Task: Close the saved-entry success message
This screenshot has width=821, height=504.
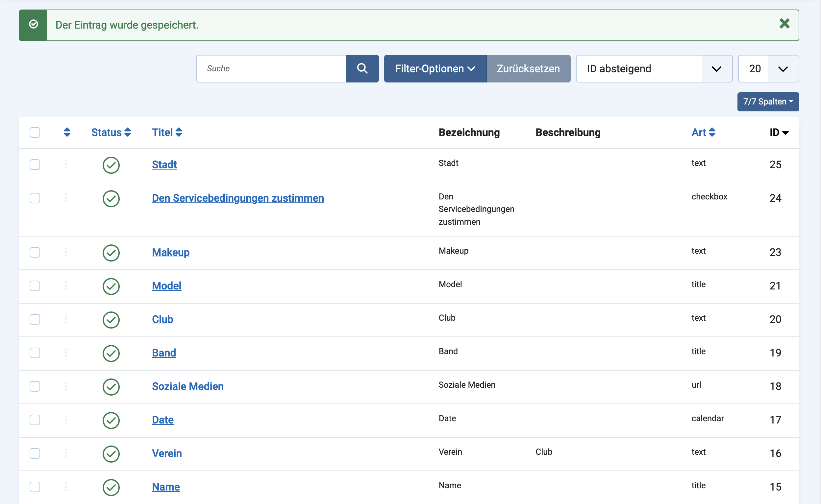Action: (x=784, y=24)
